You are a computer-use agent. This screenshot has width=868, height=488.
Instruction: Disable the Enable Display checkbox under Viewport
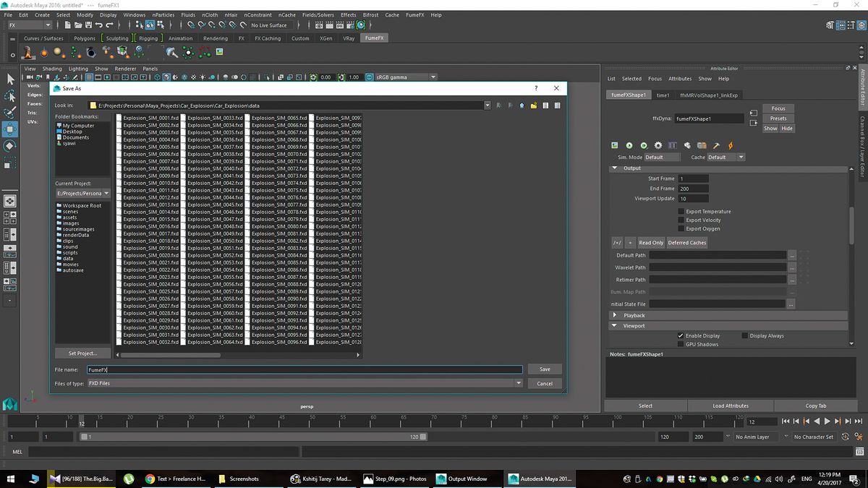point(678,335)
